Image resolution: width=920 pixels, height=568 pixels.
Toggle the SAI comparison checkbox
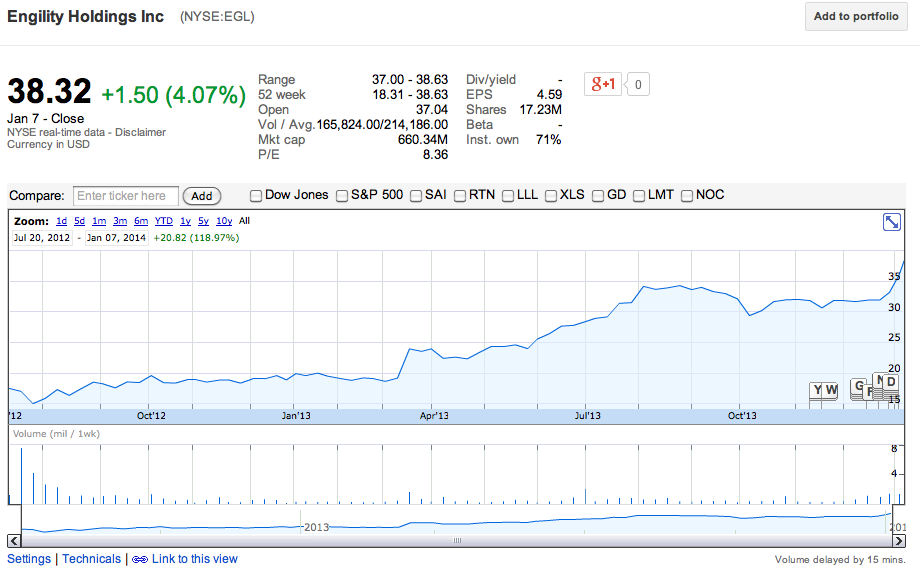(416, 196)
